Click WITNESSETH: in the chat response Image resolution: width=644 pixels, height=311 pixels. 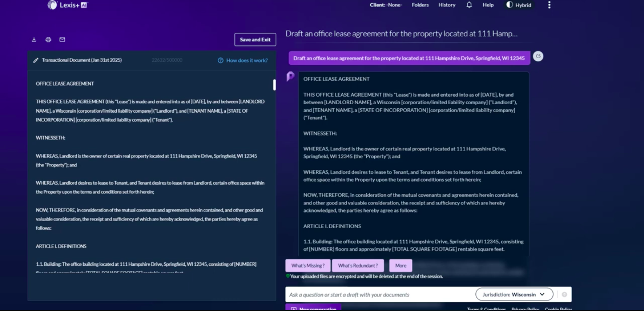coord(320,133)
